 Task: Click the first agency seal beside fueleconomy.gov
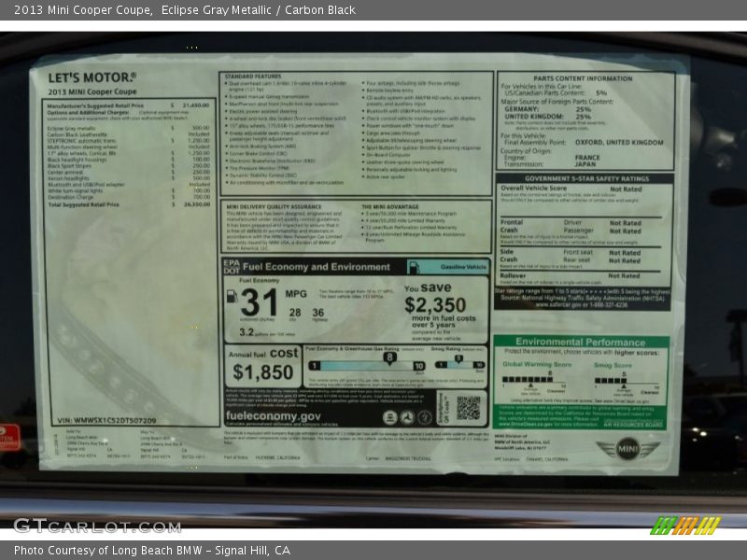pos(390,417)
